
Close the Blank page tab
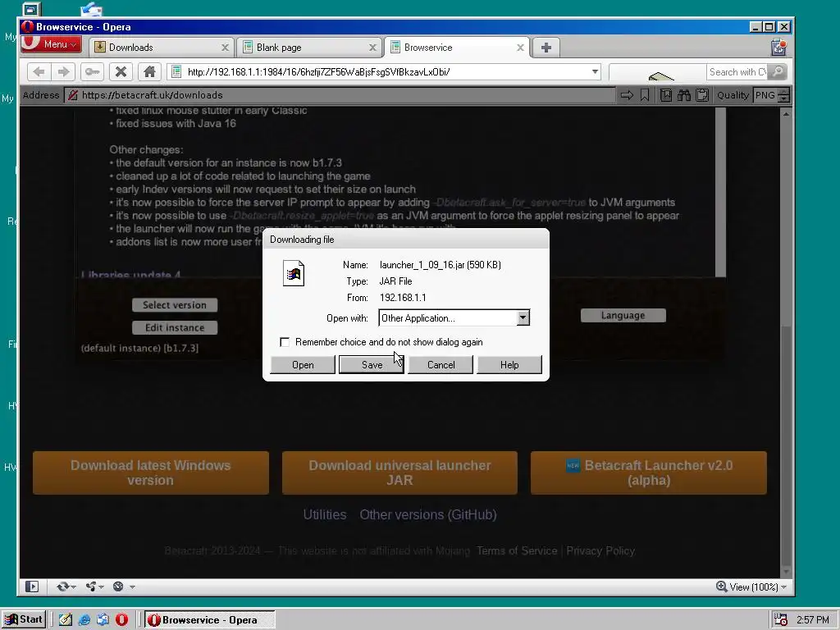tap(372, 48)
